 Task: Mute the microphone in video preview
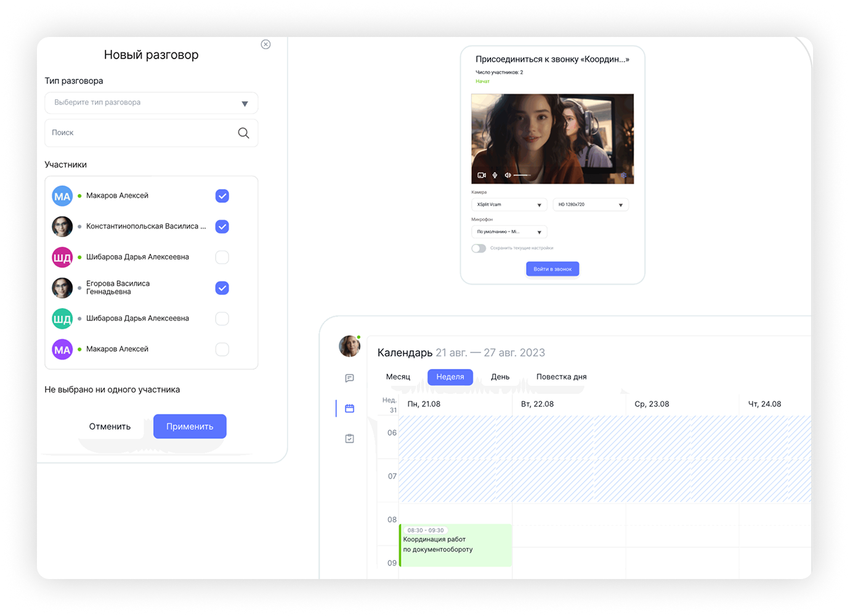[495, 176]
